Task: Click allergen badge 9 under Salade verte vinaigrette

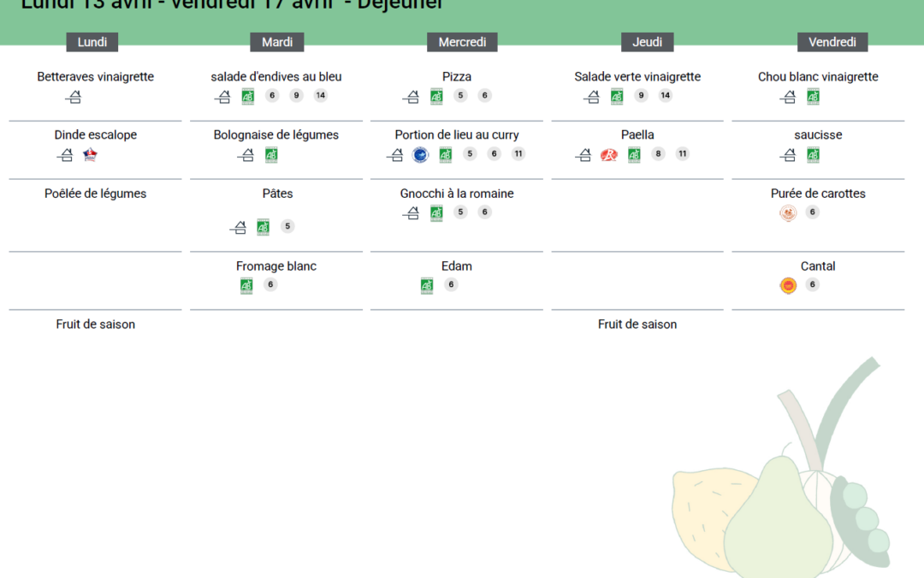Action: coord(641,96)
